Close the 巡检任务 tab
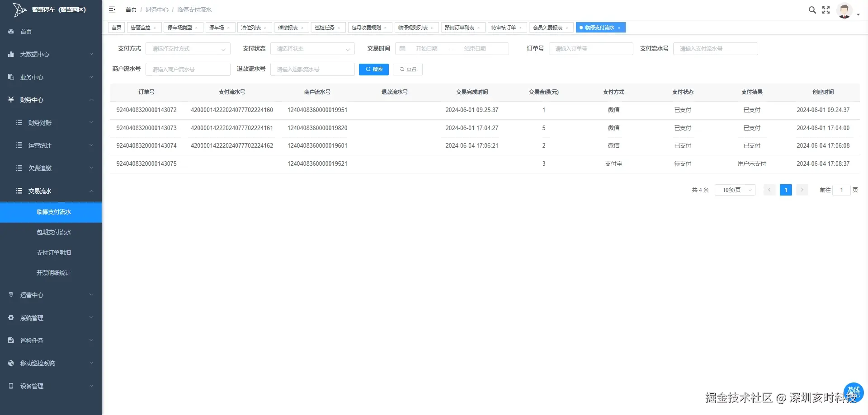 (x=339, y=28)
